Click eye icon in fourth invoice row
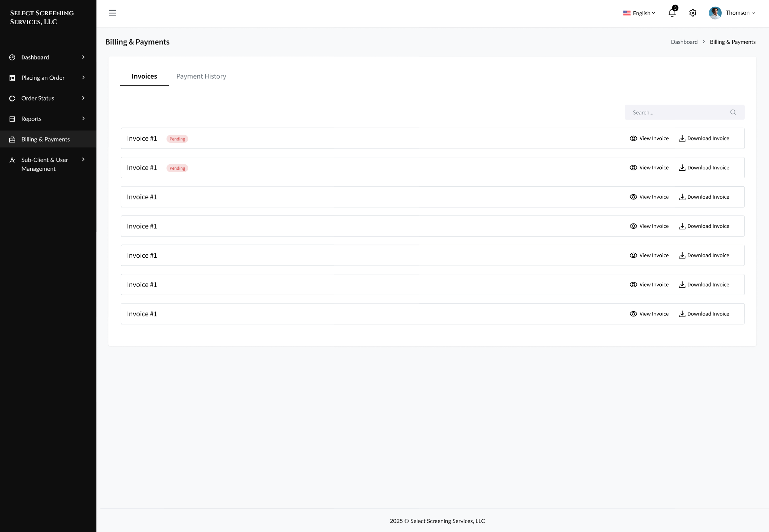769x532 pixels. click(x=633, y=226)
